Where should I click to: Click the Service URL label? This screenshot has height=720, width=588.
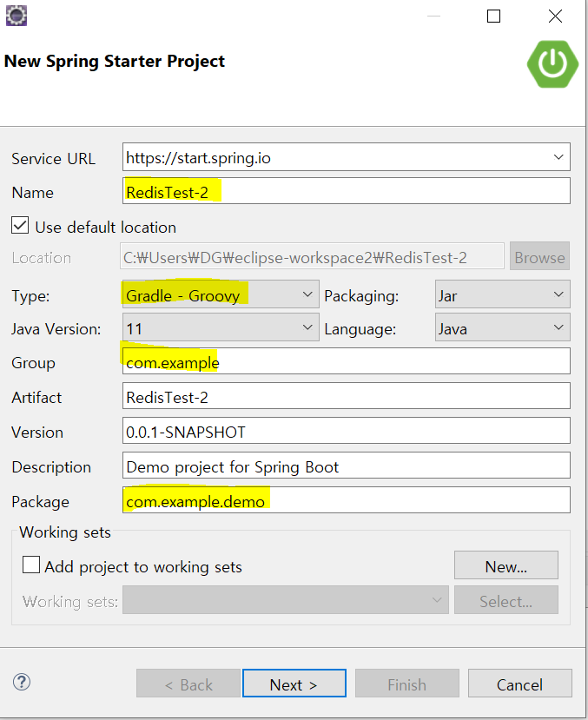(53, 158)
